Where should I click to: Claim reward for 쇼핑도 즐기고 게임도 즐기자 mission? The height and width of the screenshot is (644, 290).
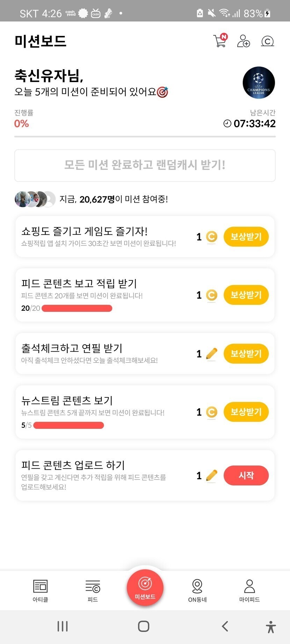click(246, 237)
